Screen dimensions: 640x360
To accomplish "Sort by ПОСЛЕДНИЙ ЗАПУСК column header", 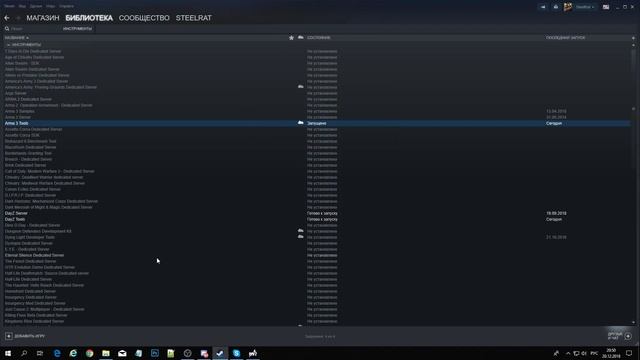I will pyautogui.click(x=565, y=38).
